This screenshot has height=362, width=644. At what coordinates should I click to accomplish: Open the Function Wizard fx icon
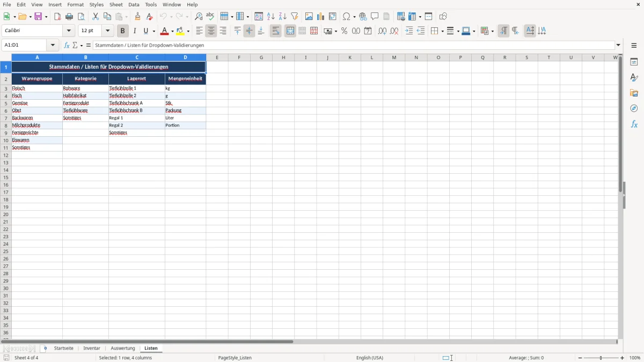[67, 45]
